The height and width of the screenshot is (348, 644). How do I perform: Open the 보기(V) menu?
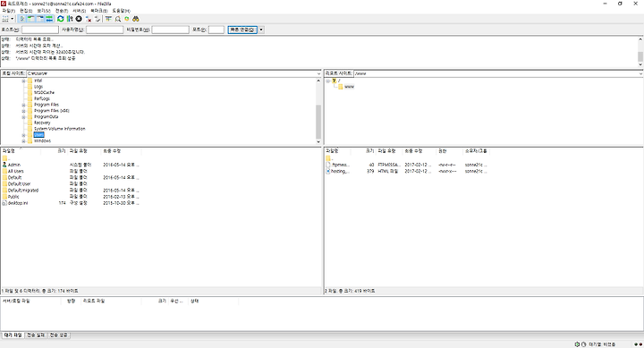tap(44, 11)
